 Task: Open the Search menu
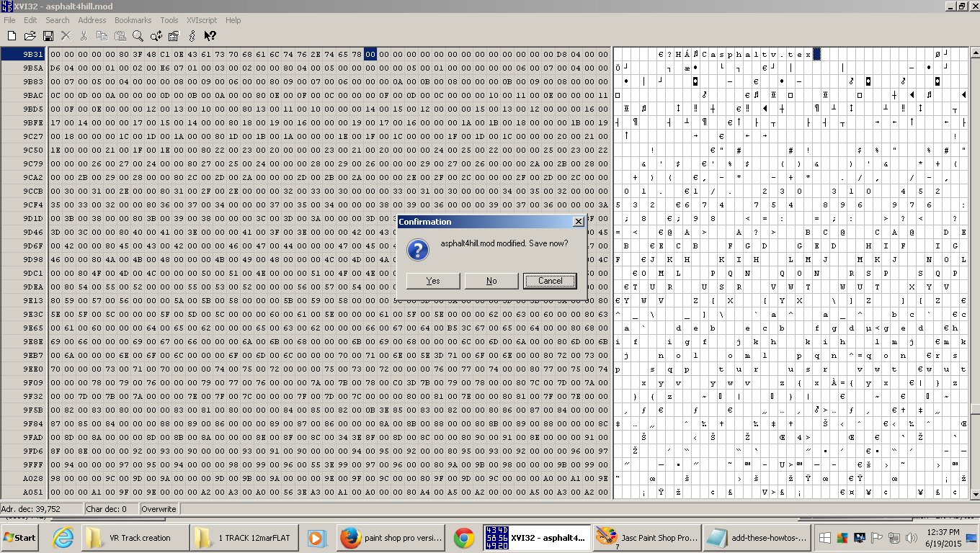tap(58, 20)
